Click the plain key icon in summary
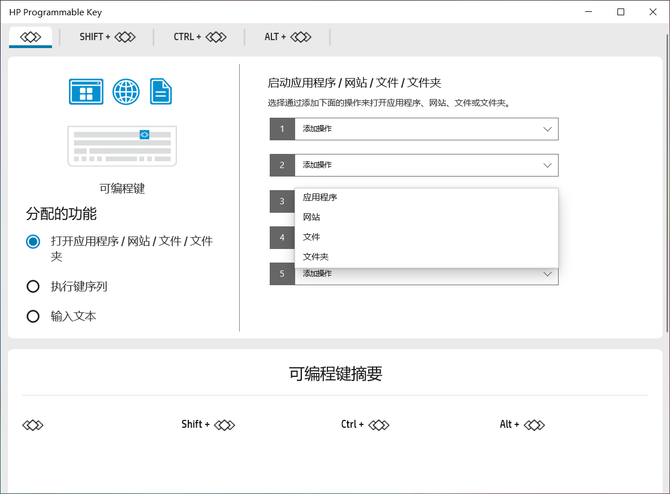Screen dimensions: 670x494 pyautogui.click(x=33, y=425)
